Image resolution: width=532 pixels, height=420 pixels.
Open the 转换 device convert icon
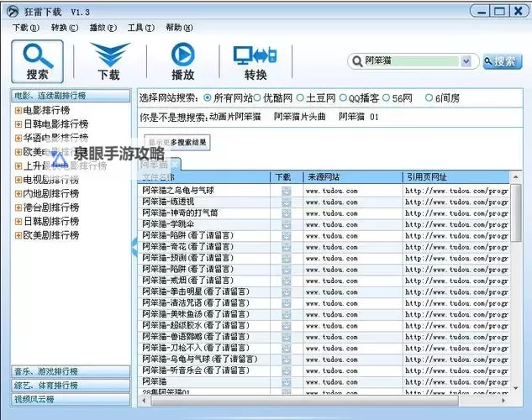point(255,55)
